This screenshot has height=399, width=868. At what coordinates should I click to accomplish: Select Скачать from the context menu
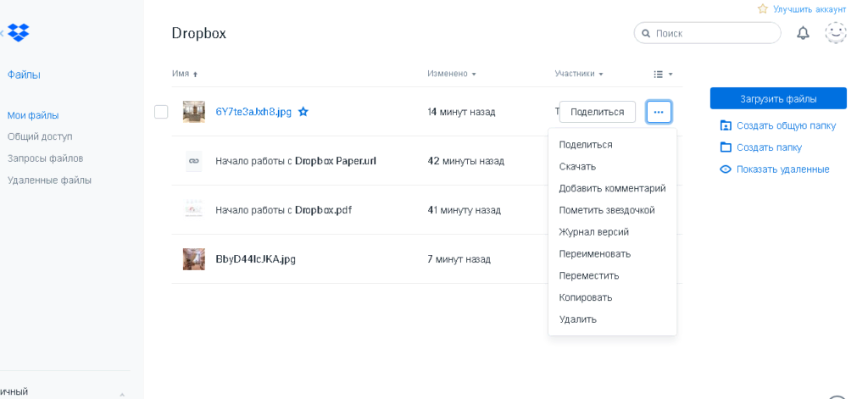coord(577,167)
